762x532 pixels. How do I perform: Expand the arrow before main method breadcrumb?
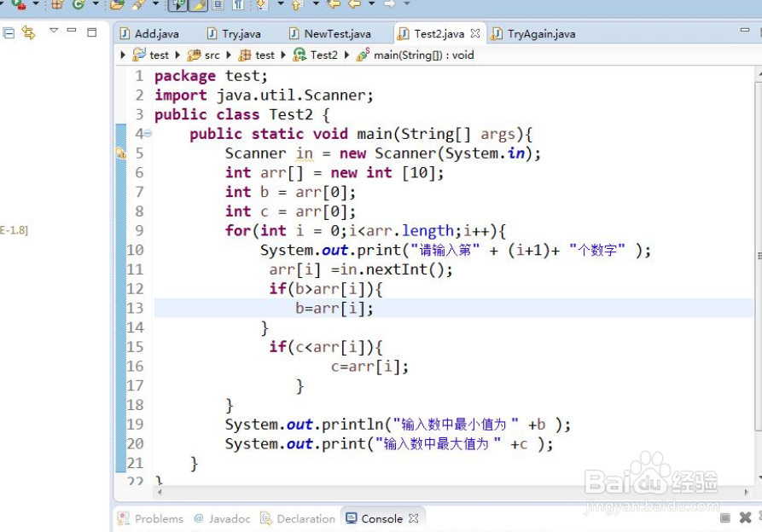[x=346, y=55]
